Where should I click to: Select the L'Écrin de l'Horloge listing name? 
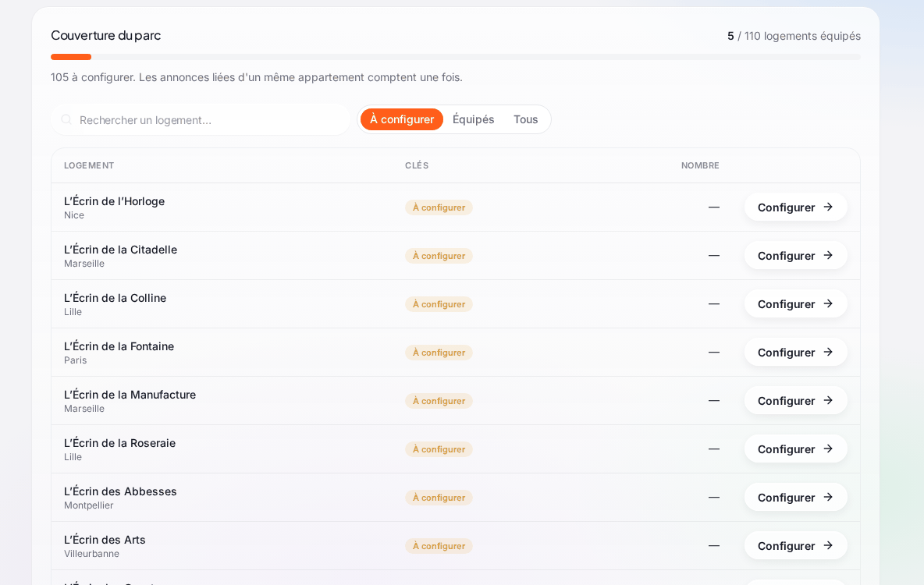114,201
